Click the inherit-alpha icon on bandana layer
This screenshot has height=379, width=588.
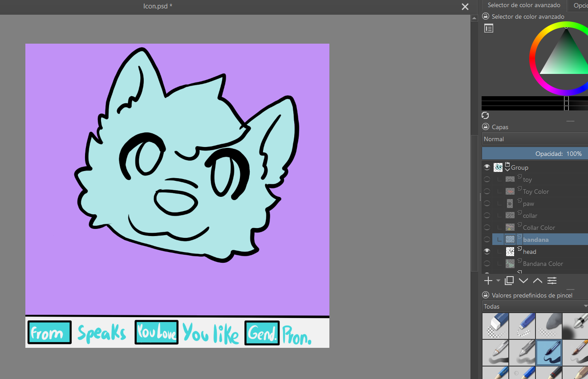click(519, 237)
